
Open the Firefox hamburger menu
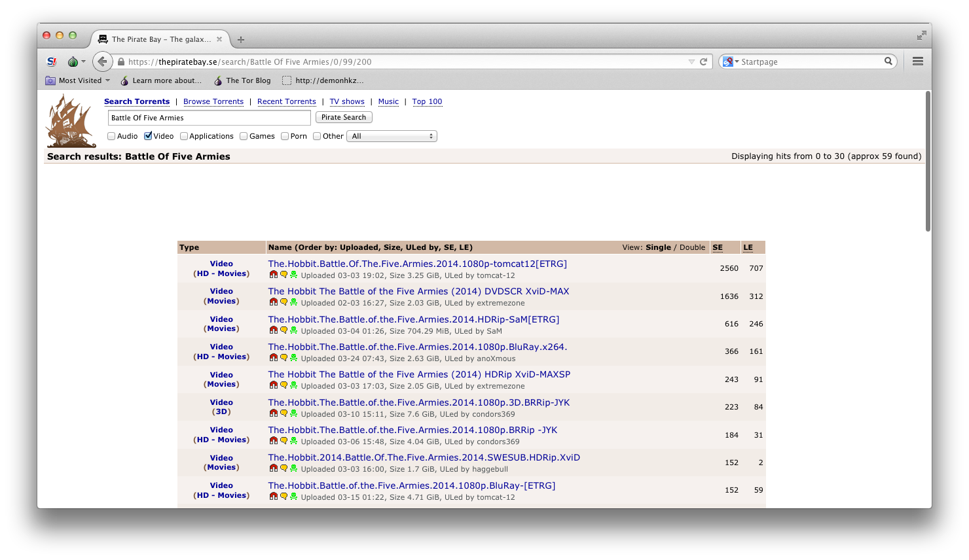pos(918,61)
